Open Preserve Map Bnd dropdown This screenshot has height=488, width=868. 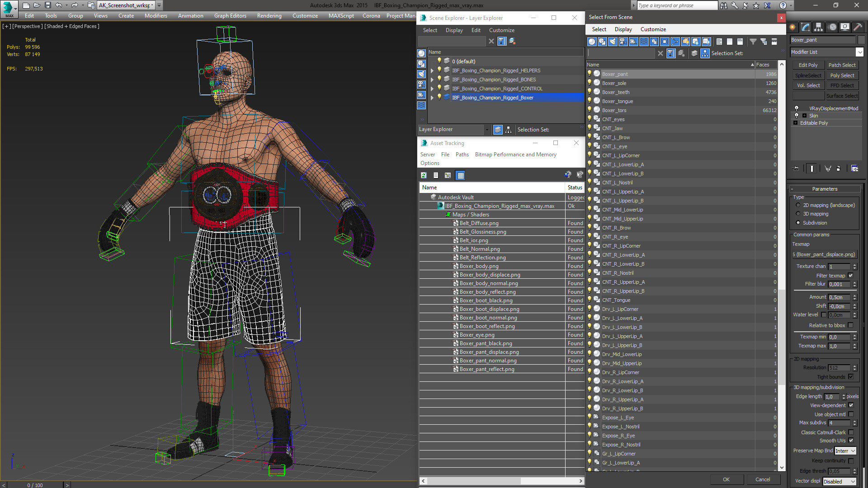[x=845, y=451]
